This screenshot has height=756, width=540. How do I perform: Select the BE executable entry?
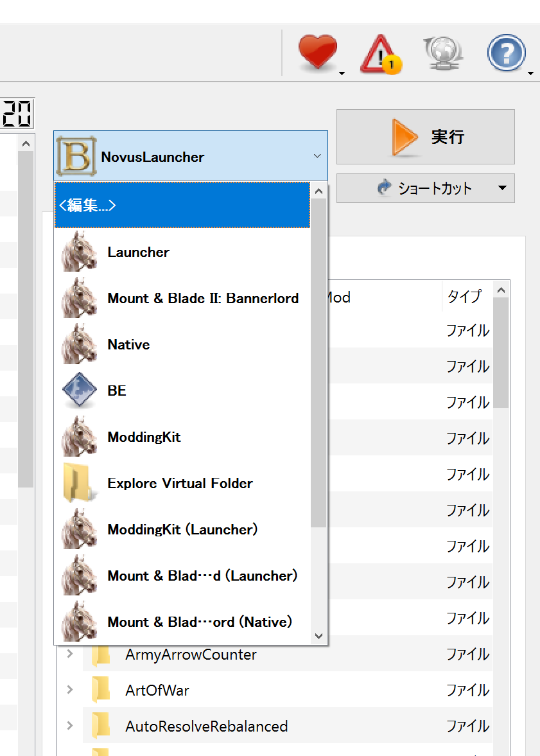(182, 391)
